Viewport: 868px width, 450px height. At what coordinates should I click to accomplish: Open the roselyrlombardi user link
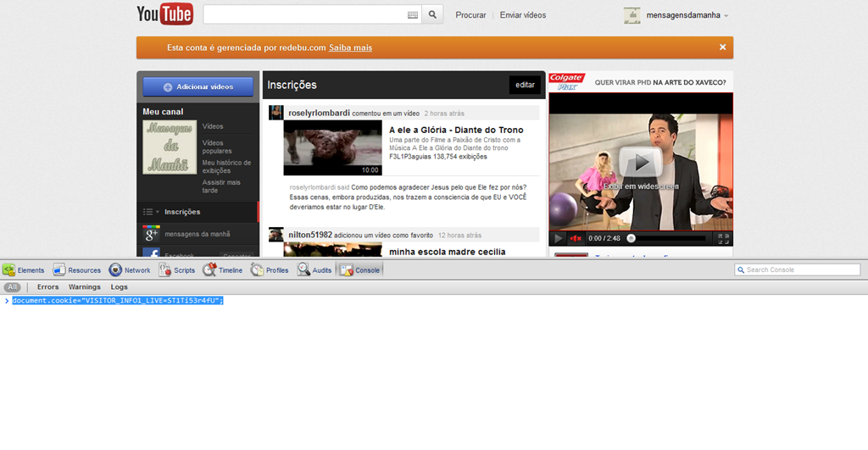point(319,113)
